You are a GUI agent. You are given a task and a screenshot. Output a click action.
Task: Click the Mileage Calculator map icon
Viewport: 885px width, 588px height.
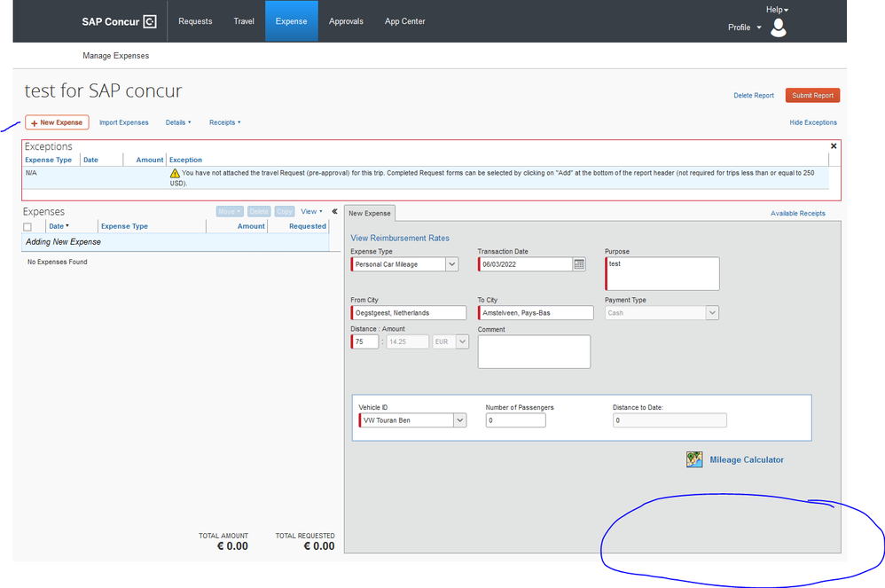click(x=694, y=459)
